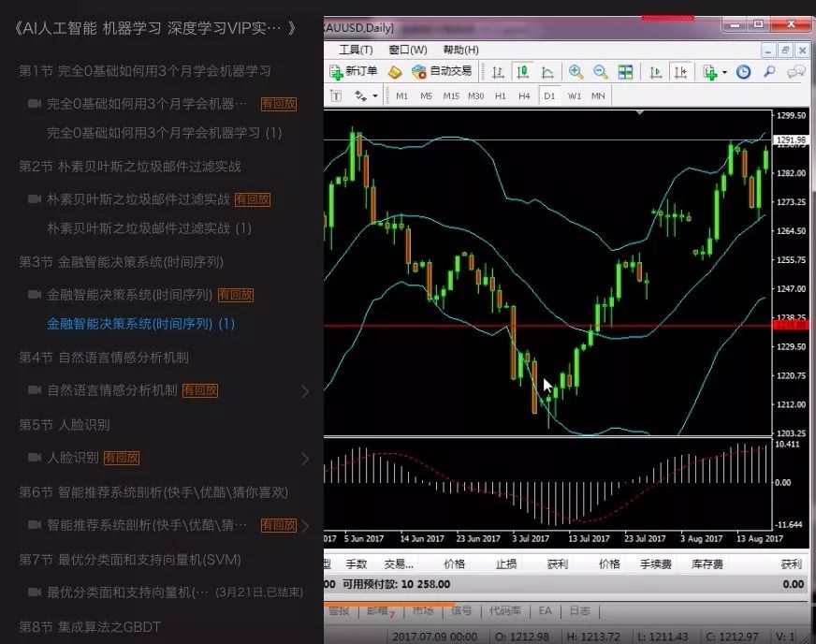Sort orders by 止损 column header

[x=506, y=563]
